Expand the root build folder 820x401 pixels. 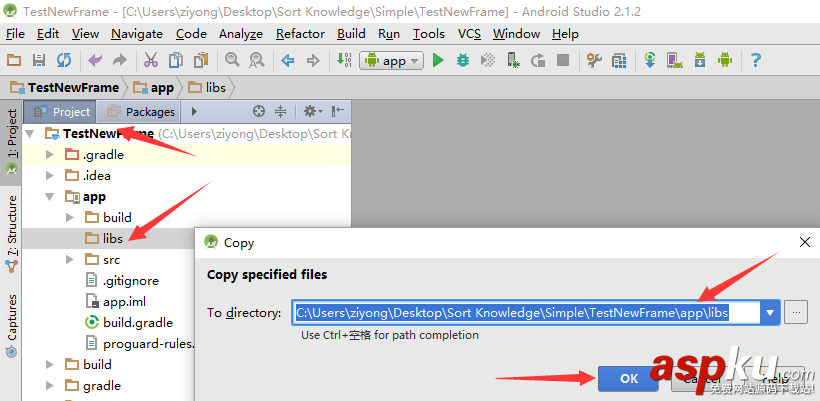tap(50, 364)
